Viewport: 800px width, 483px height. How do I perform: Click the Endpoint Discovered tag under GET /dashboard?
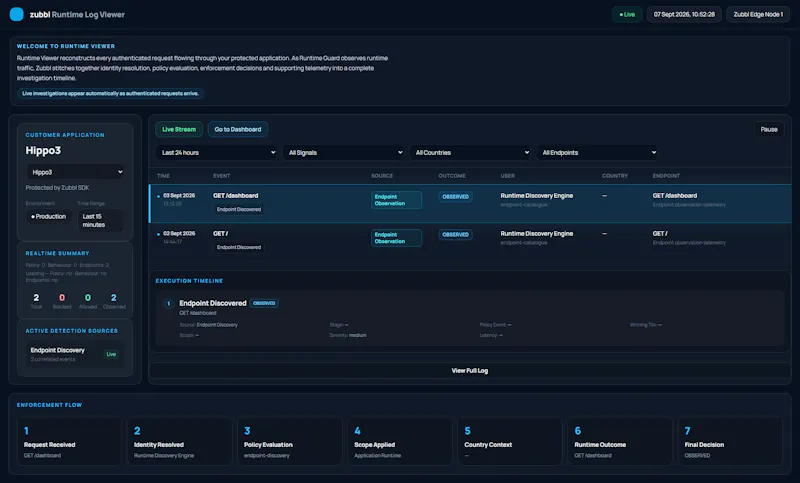coord(239,209)
